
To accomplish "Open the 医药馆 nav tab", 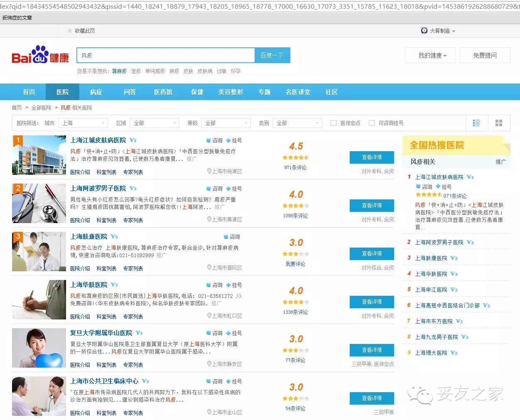I will [163, 92].
